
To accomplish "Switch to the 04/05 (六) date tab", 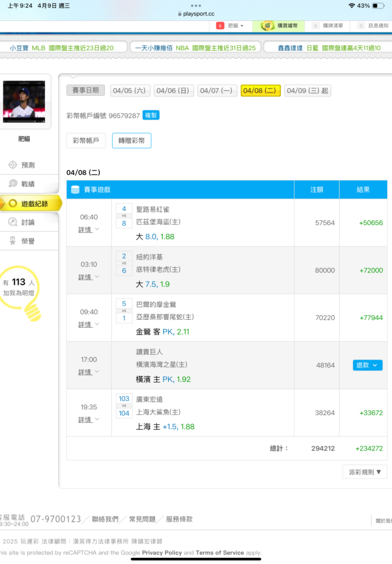I will tap(129, 91).
